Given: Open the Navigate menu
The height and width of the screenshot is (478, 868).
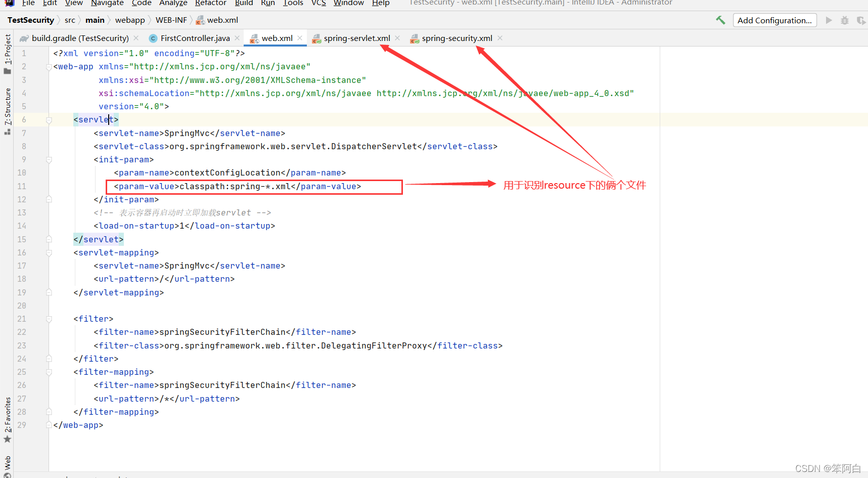Looking at the screenshot, I should tap(107, 3).
